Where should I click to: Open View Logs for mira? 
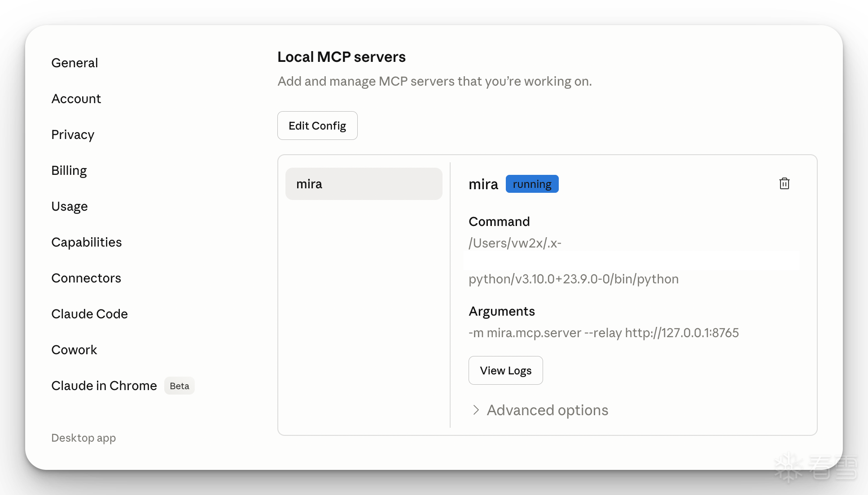click(505, 370)
